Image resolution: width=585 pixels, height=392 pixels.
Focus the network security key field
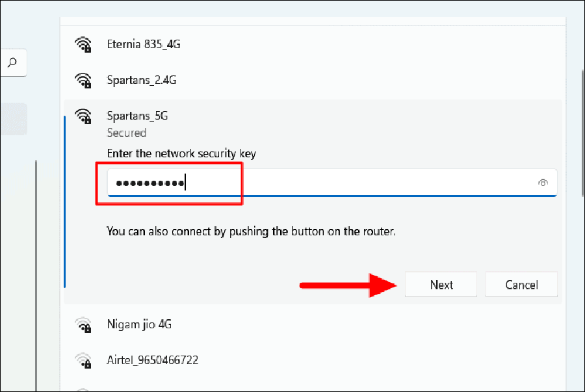point(332,183)
